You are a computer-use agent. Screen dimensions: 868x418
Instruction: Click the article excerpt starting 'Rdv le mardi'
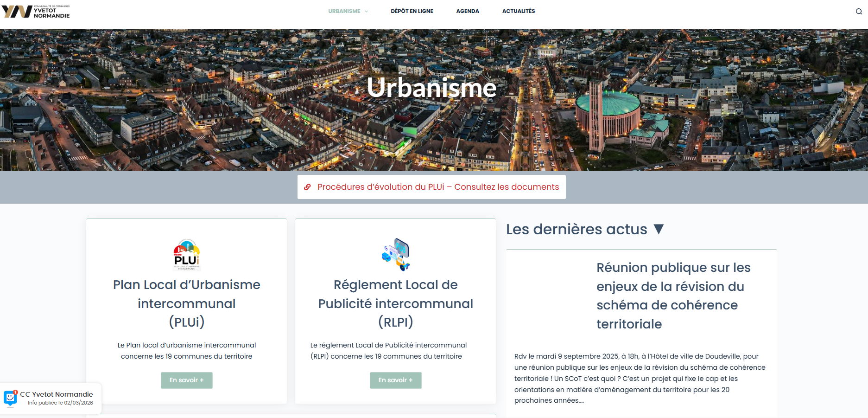pyautogui.click(x=640, y=378)
